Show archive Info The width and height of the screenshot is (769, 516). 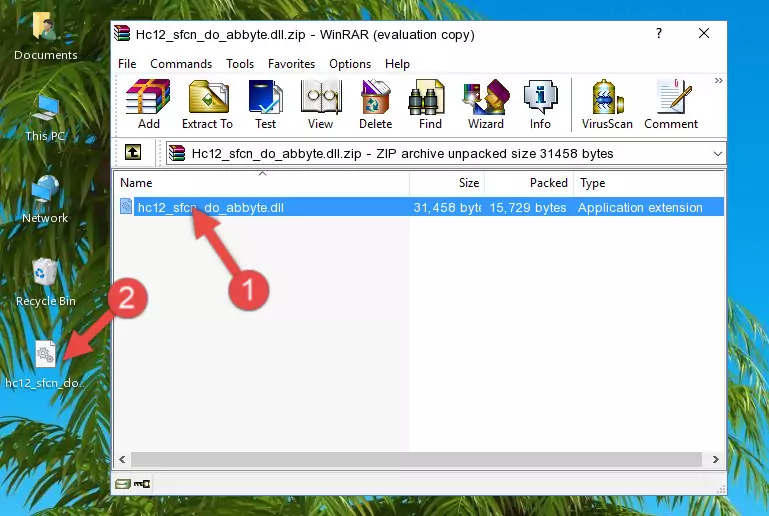(540, 104)
